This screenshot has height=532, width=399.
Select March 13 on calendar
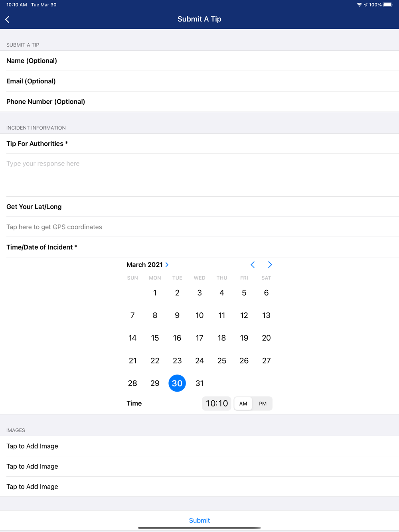coord(266,315)
